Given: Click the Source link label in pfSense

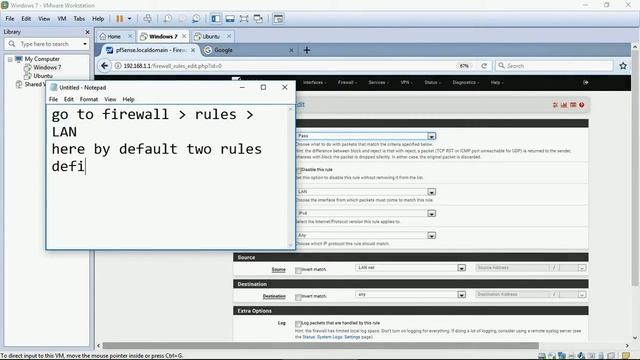Looking at the screenshot, I should [x=278, y=270].
